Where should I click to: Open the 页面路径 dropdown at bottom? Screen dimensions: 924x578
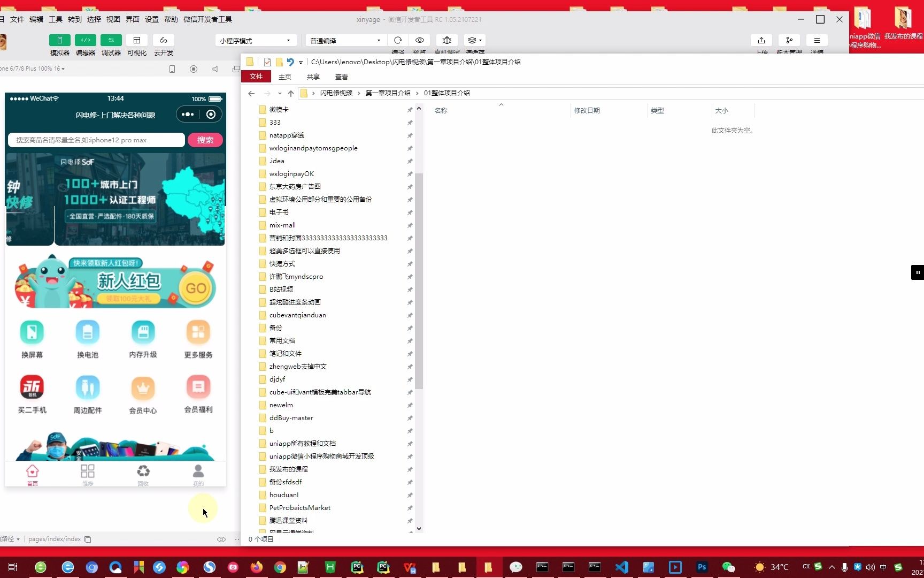[10, 539]
